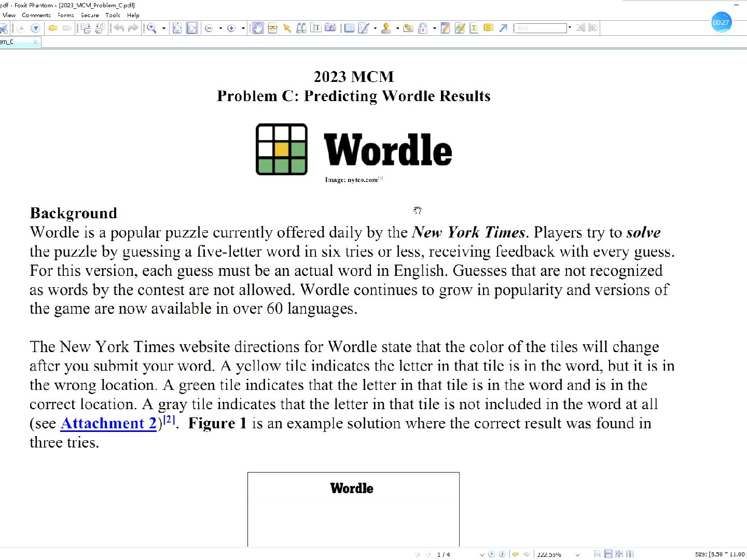Go to next view gray arrow
Screen dimensions: 747x560
tap(67, 28)
